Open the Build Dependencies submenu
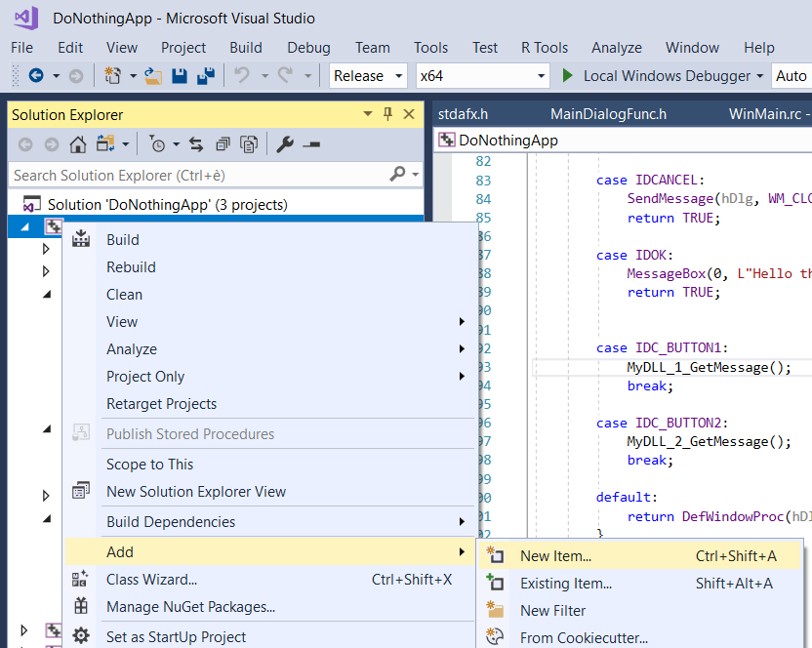This screenshot has height=648, width=812. [x=269, y=521]
